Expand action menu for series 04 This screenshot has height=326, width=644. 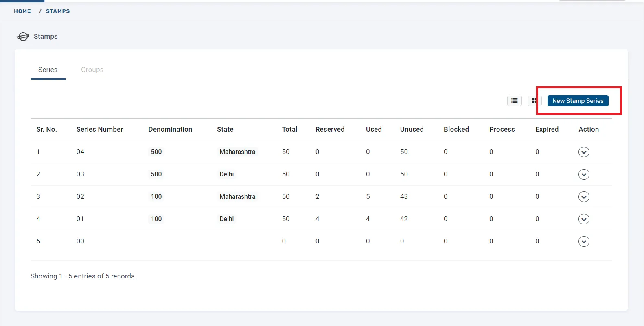(x=584, y=152)
